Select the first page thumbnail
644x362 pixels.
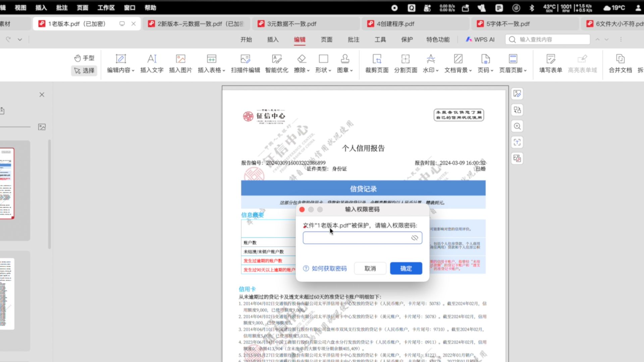pyautogui.click(x=7, y=183)
